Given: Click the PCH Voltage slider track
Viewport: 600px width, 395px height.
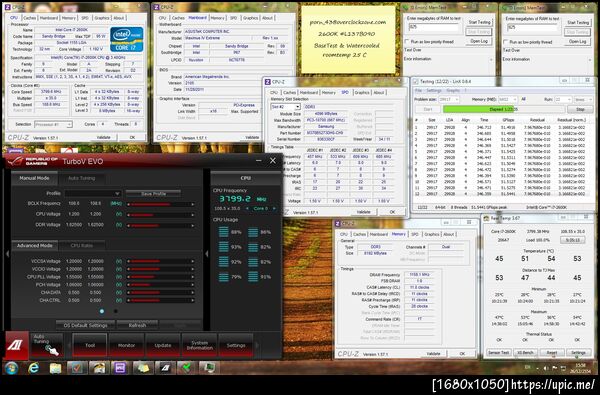Looking at the screenshot, I should (160, 285).
